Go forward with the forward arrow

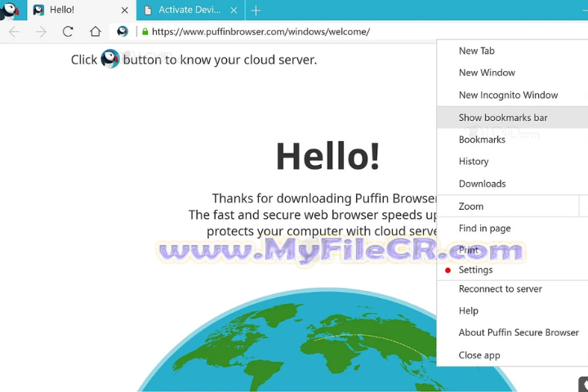[x=41, y=32]
